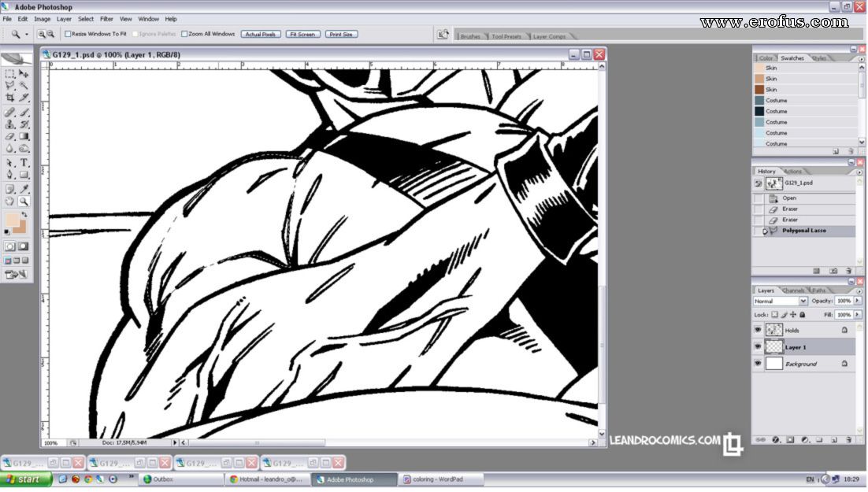Create a new layer in Layers panel

click(x=834, y=440)
